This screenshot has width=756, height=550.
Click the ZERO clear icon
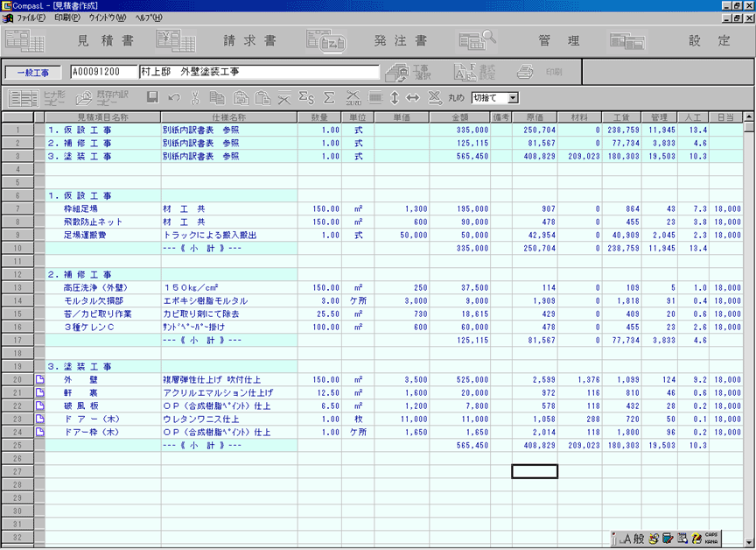pos(353,98)
